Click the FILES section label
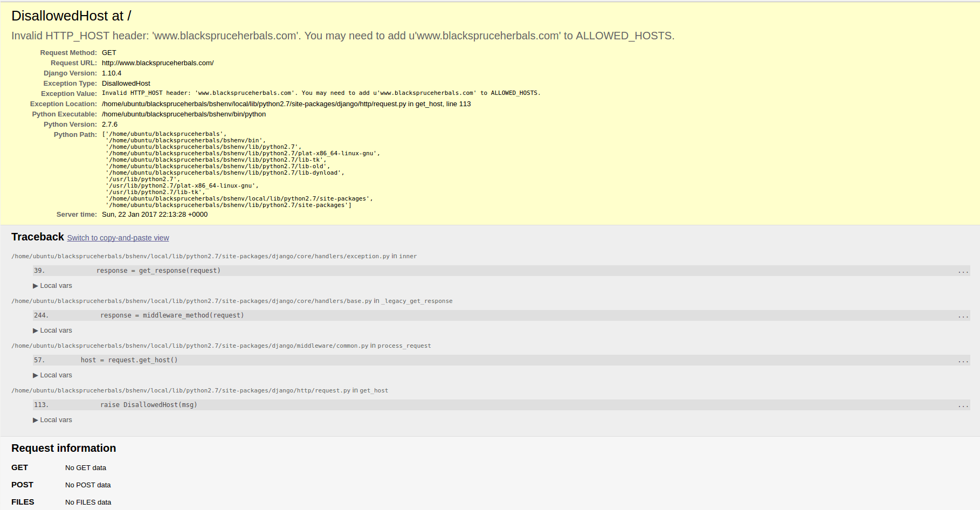This screenshot has height=510, width=980. [23, 502]
